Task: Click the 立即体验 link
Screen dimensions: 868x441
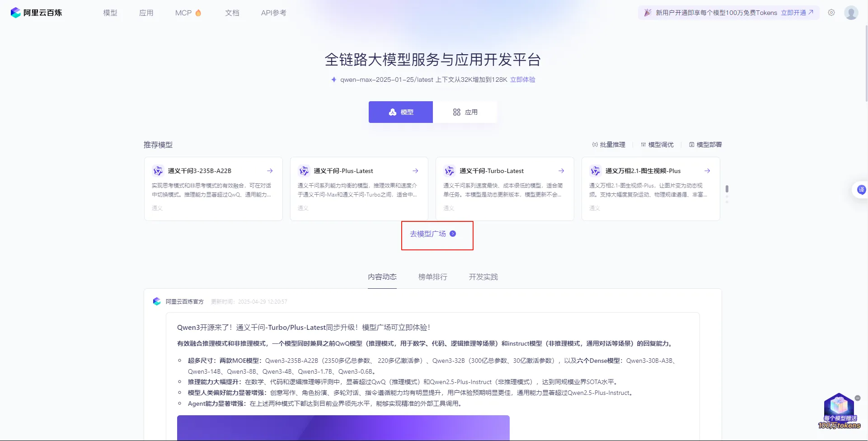Action: (x=522, y=80)
